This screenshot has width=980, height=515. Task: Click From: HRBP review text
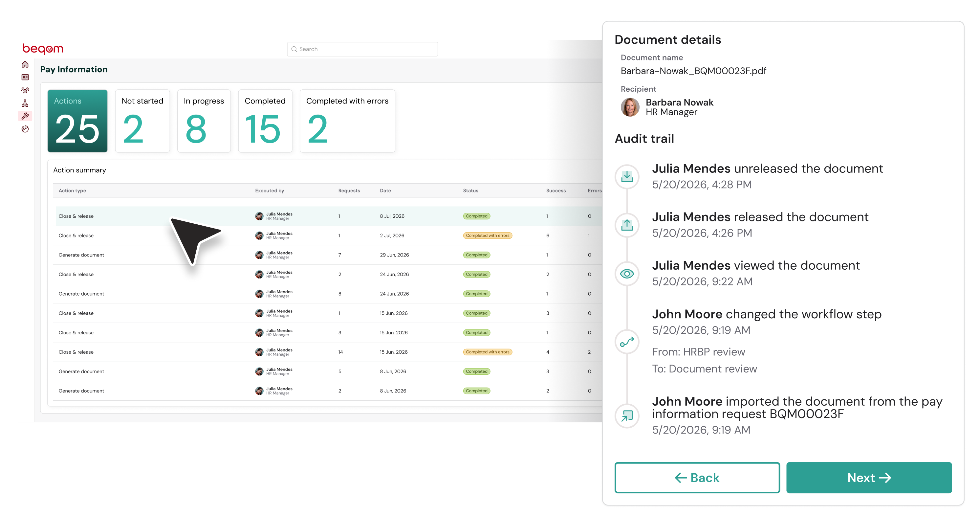pos(699,352)
